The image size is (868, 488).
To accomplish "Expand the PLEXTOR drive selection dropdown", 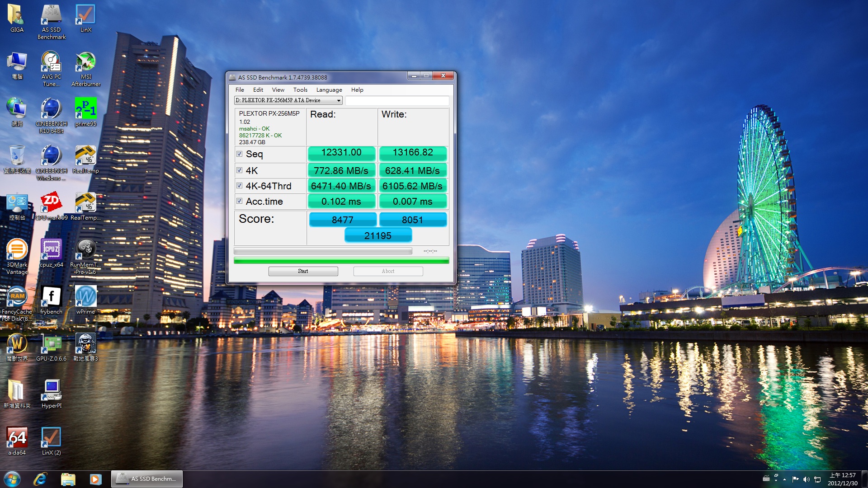I will (338, 100).
